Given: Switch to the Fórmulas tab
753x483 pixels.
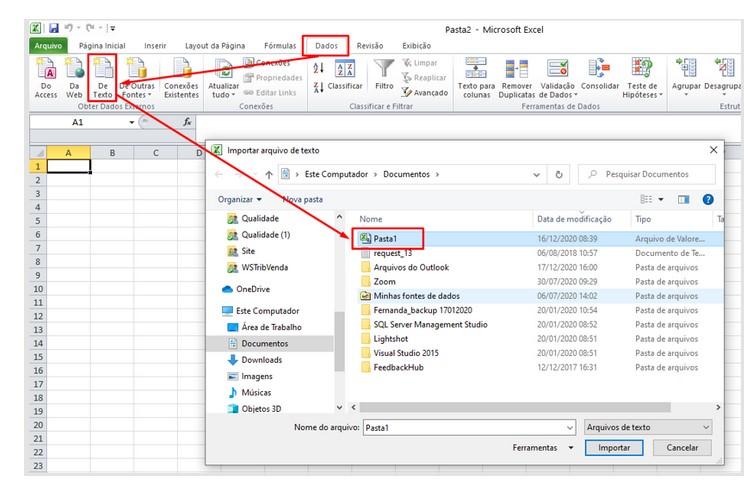Looking at the screenshot, I should [x=280, y=46].
